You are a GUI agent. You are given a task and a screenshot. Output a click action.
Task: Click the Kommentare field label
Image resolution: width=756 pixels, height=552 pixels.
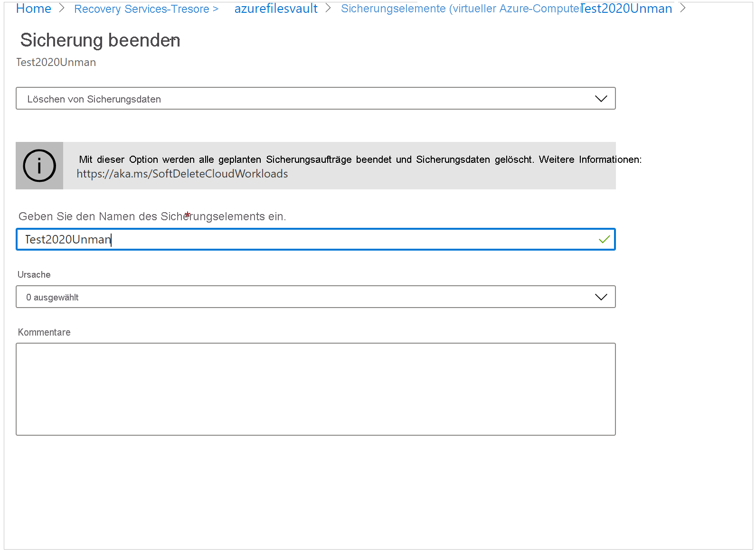pyautogui.click(x=44, y=332)
